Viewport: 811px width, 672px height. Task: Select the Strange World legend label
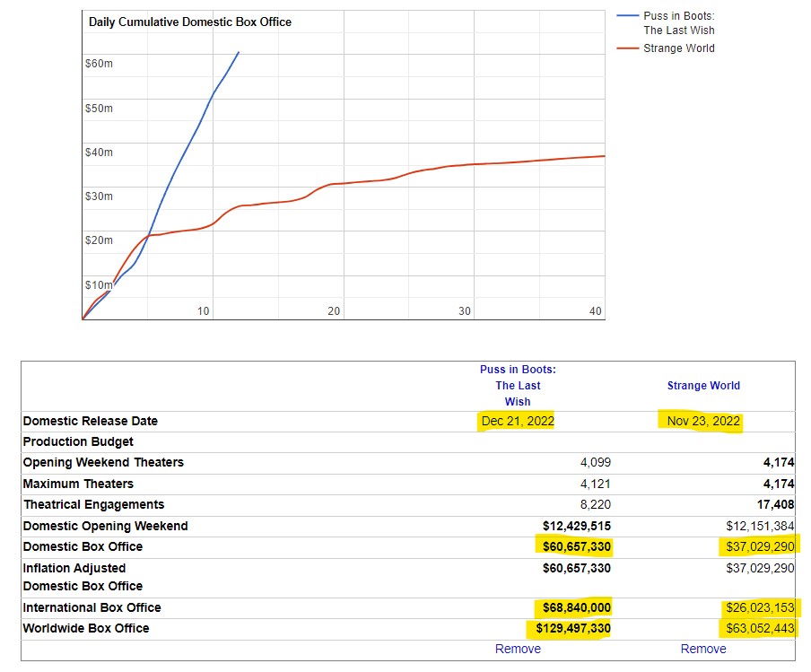[x=679, y=48]
